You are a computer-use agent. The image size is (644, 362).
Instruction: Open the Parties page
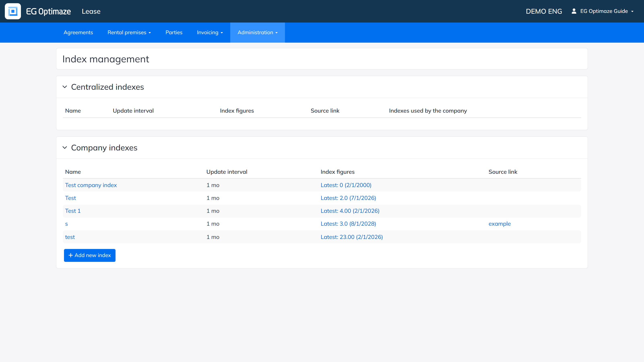point(174,32)
